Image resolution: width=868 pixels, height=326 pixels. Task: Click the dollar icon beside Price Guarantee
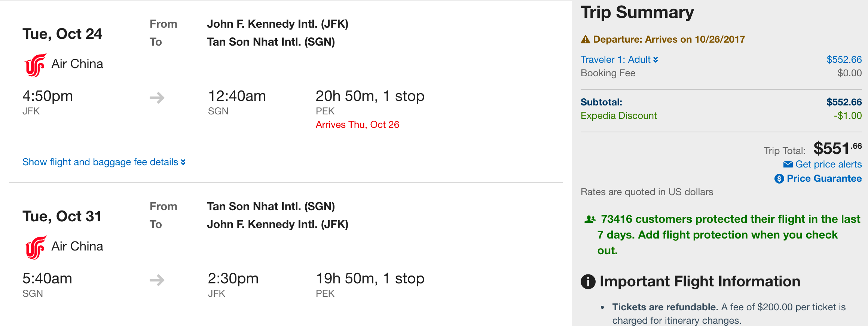click(779, 179)
